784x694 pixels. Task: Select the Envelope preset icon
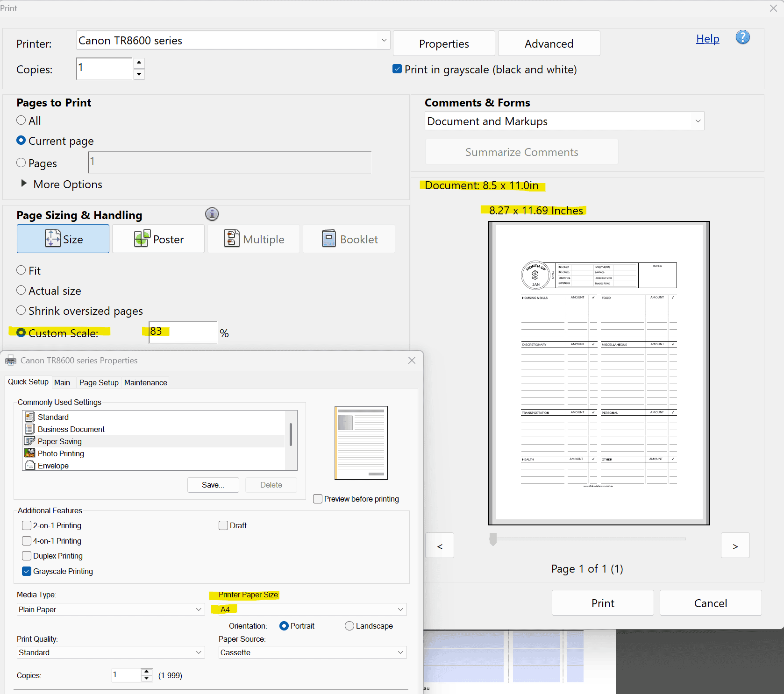click(x=30, y=465)
